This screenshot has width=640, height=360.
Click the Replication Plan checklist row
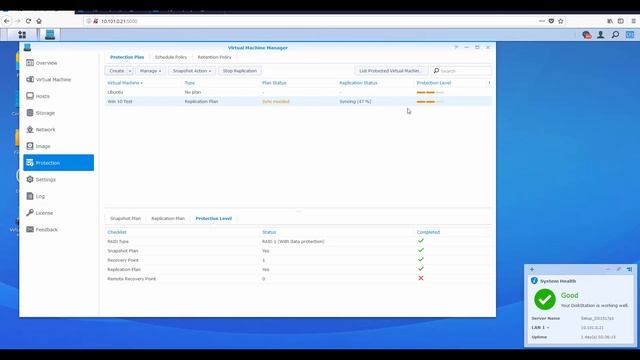pyautogui.click(x=298, y=269)
